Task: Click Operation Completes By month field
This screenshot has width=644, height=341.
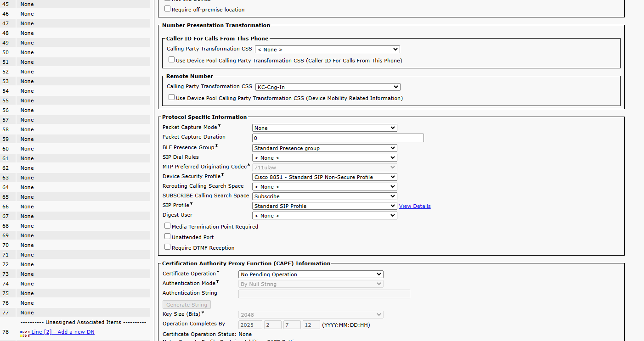Action: (x=273, y=325)
